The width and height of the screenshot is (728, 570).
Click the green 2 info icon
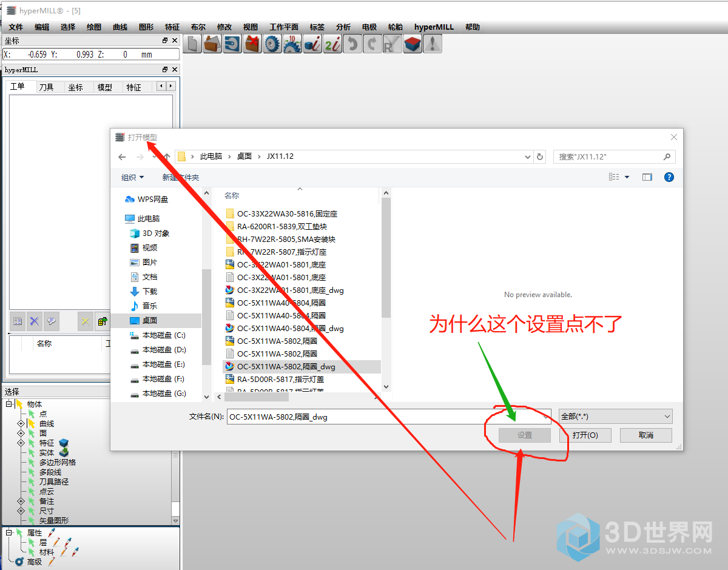(332, 44)
